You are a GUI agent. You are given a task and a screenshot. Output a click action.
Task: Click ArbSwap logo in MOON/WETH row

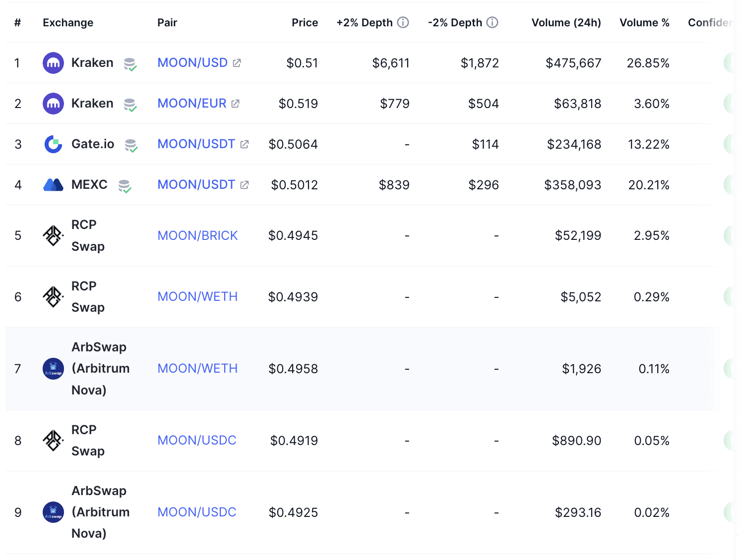point(53,369)
